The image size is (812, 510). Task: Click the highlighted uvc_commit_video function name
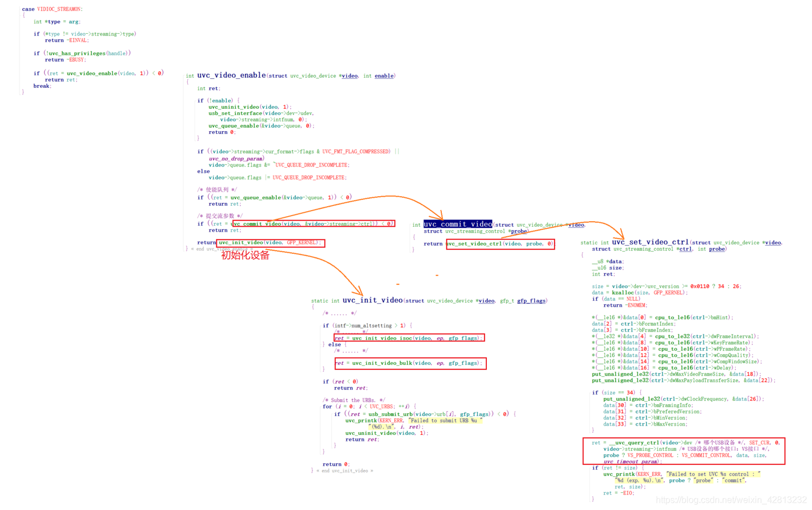457,224
